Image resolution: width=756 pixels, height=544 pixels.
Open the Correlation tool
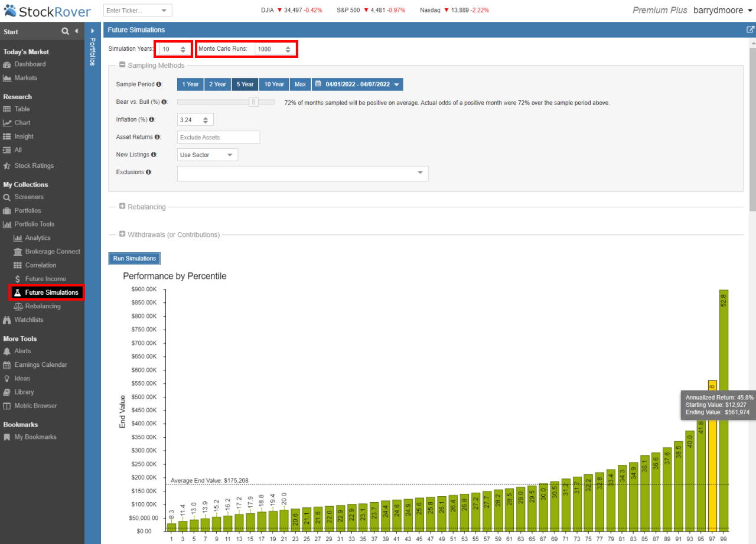point(41,265)
